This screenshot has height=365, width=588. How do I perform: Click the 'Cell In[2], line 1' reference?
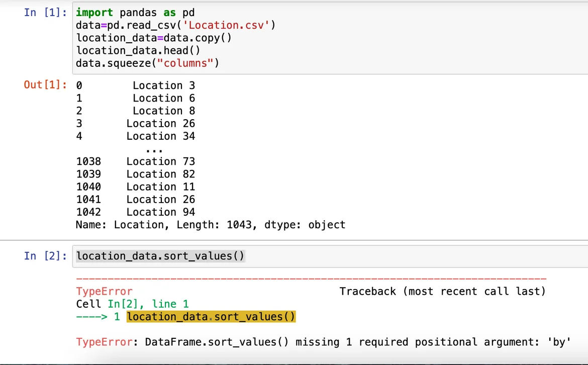click(x=132, y=304)
